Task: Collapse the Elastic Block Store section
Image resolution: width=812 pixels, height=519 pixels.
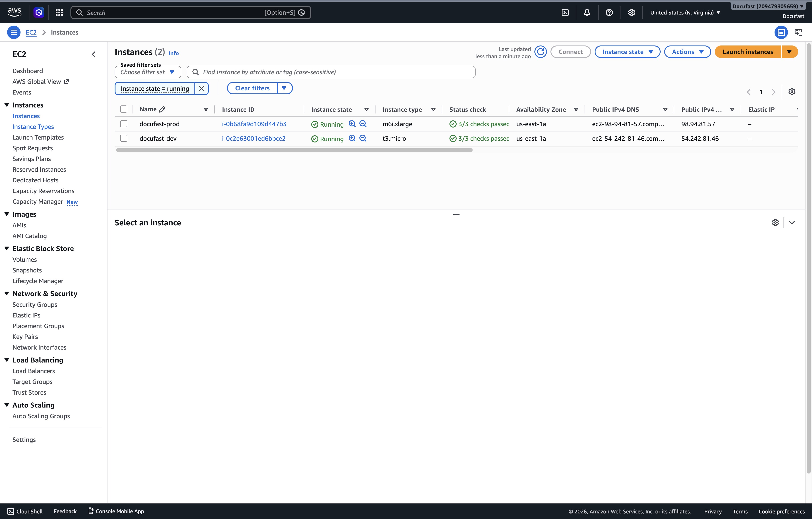Action: click(x=6, y=249)
